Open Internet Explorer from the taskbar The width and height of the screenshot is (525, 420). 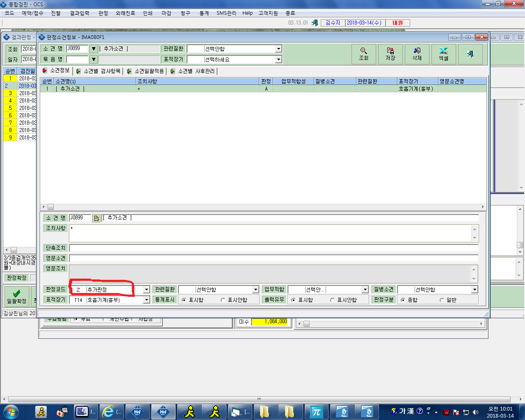tap(111, 412)
